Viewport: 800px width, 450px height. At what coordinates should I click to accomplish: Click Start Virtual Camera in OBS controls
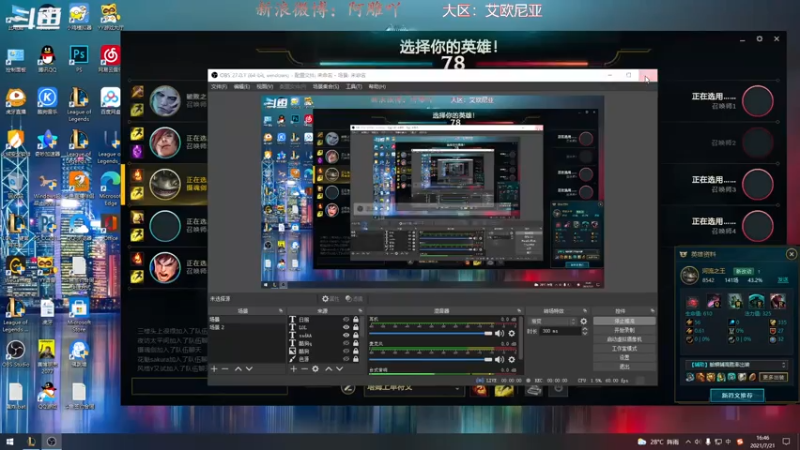point(624,339)
